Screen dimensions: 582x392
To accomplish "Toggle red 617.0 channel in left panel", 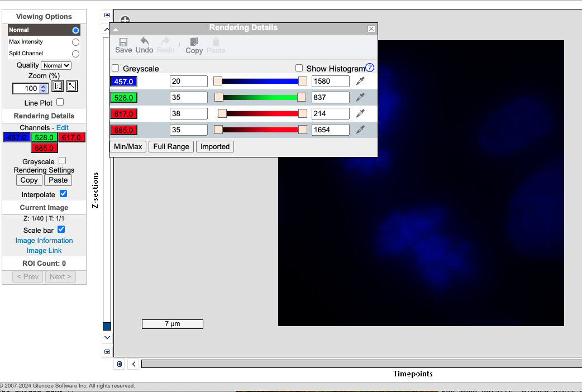I will point(71,137).
